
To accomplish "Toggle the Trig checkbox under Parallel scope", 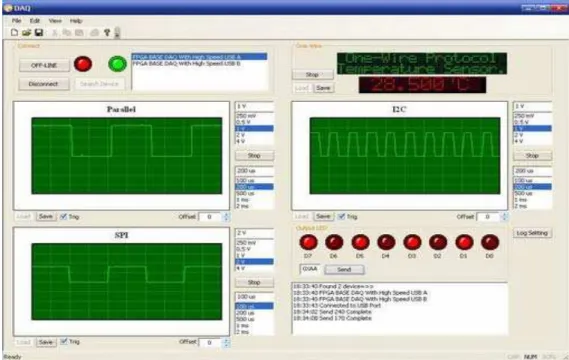I will coord(64,217).
